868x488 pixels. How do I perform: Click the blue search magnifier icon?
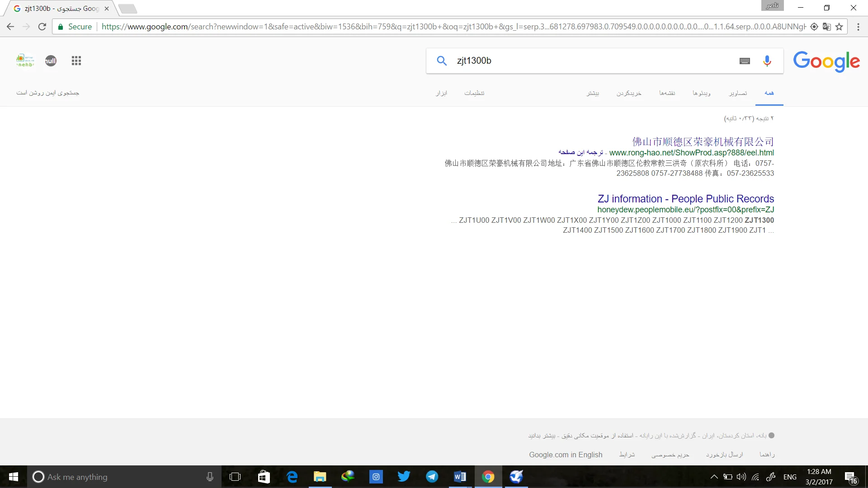tap(442, 61)
